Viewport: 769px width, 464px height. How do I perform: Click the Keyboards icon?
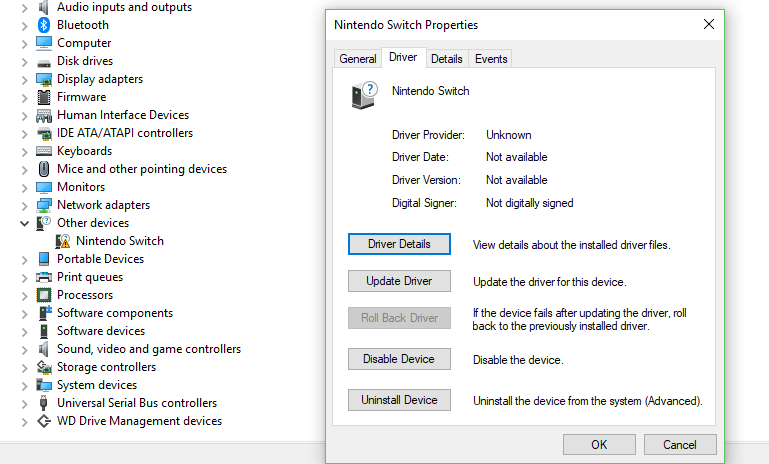[x=44, y=151]
